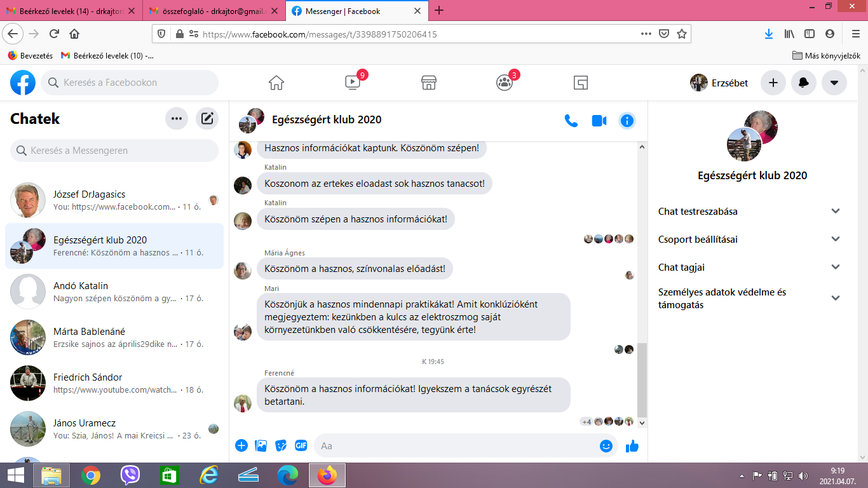
Task: Click the browser home button
Action: point(74,34)
